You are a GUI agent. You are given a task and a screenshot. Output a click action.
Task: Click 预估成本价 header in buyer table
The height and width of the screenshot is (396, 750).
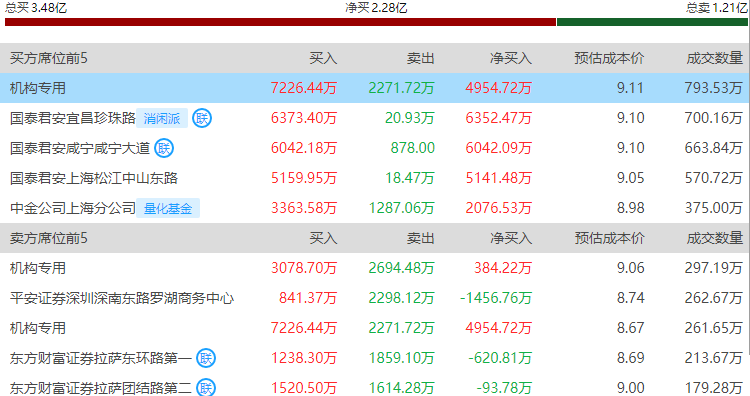coord(609,58)
